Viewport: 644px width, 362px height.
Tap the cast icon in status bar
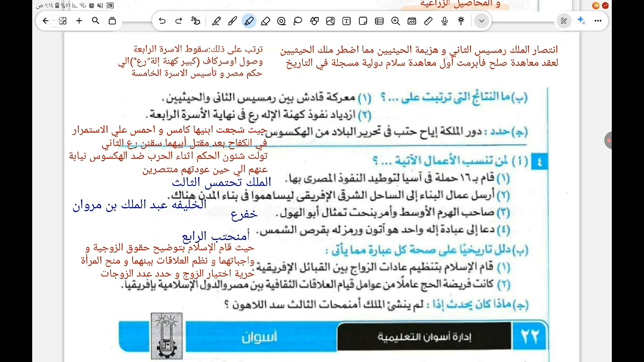pos(110,6)
